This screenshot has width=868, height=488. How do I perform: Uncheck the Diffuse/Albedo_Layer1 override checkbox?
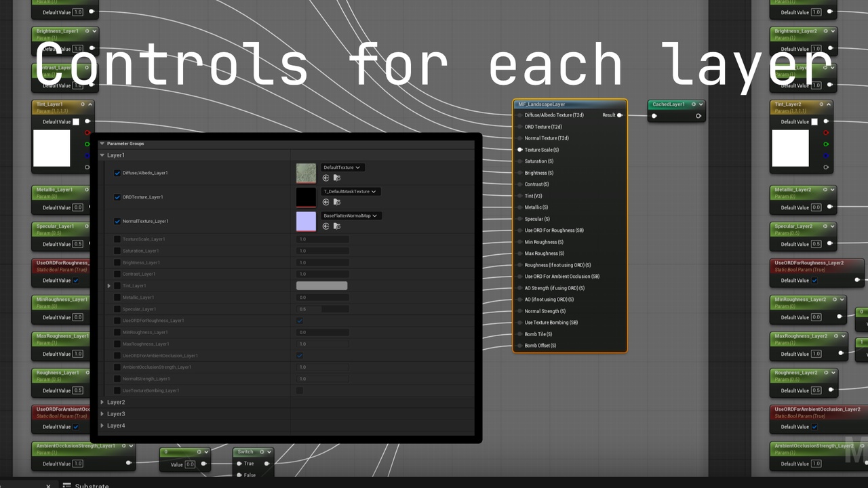117,174
